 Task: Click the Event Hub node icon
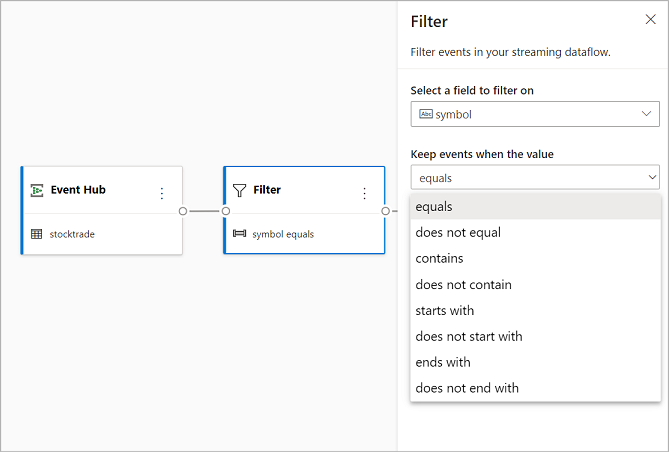(37, 190)
